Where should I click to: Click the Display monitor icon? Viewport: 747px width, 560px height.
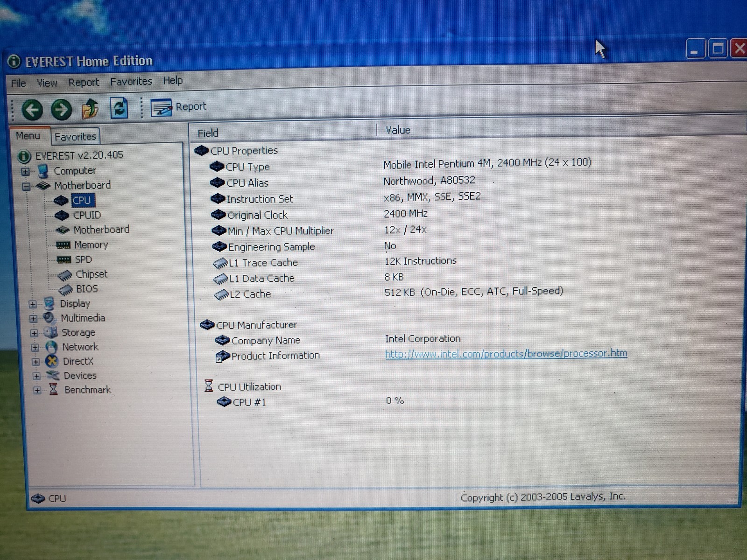click(x=49, y=304)
